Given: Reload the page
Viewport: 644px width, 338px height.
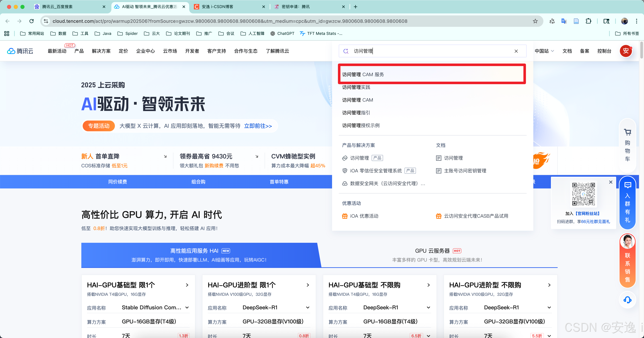Looking at the screenshot, I should (x=32, y=21).
